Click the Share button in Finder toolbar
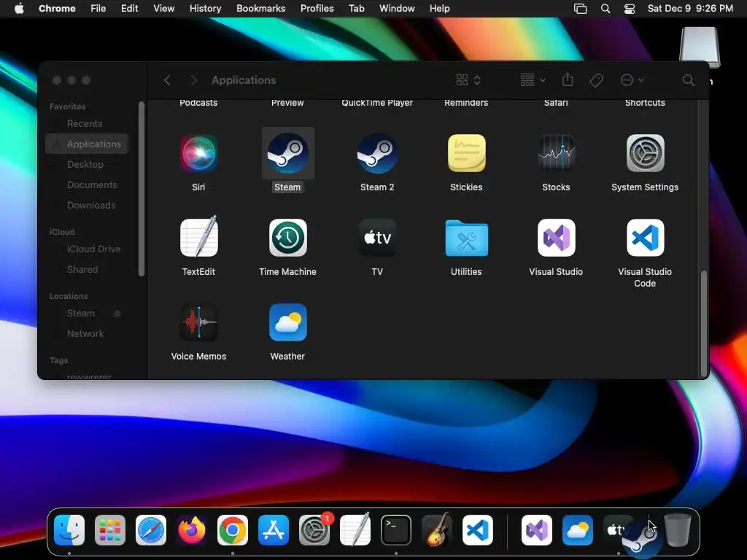Screen dimensions: 747x560 pyautogui.click(x=568, y=79)
